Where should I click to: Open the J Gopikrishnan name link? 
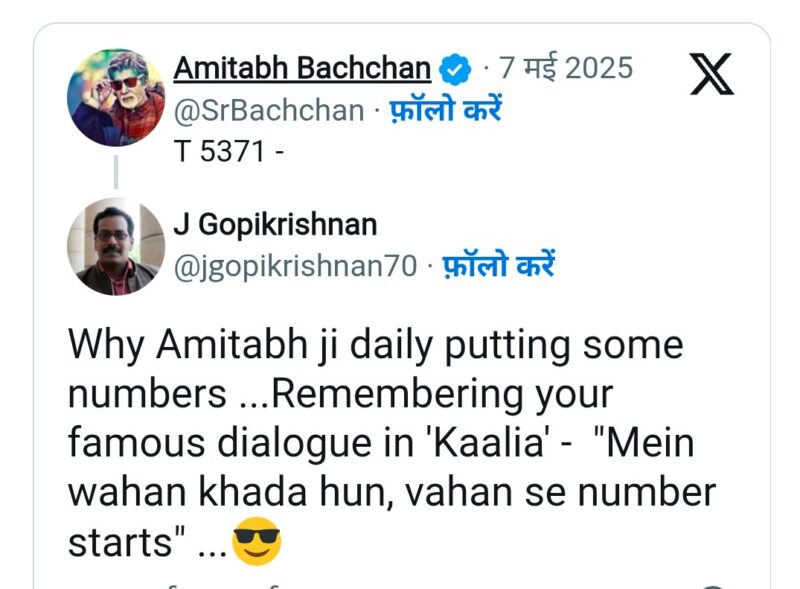click(275, 225)
